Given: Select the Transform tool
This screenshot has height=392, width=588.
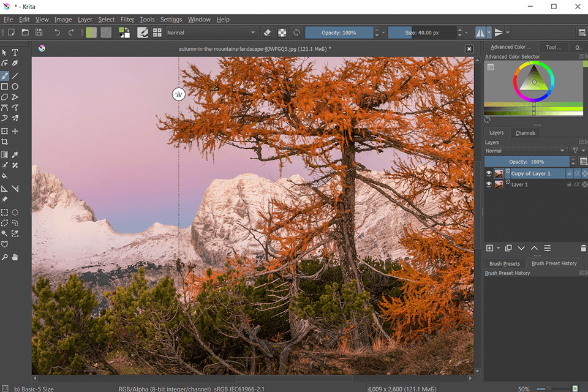Looking at the screenshot, I should 4,131.
